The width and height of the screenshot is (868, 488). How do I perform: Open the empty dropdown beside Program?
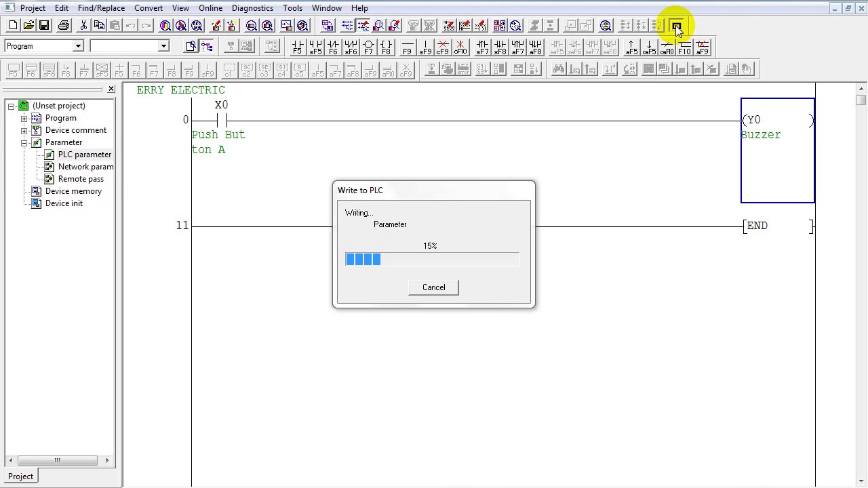click(163, 46)
